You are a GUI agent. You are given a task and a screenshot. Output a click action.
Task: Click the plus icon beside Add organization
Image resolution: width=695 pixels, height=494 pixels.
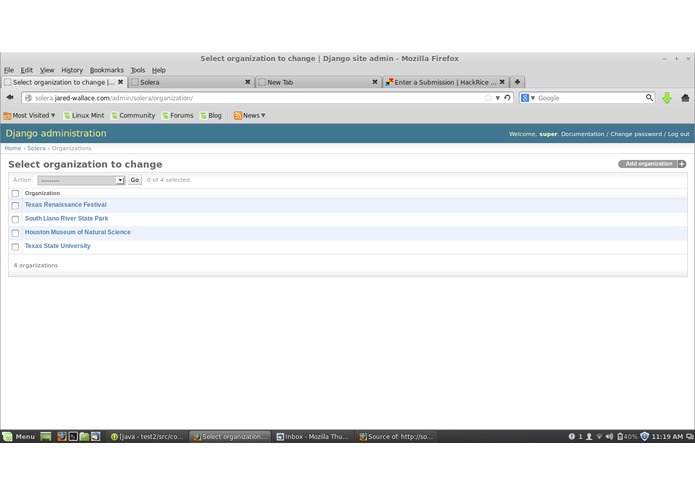(682, 164)
